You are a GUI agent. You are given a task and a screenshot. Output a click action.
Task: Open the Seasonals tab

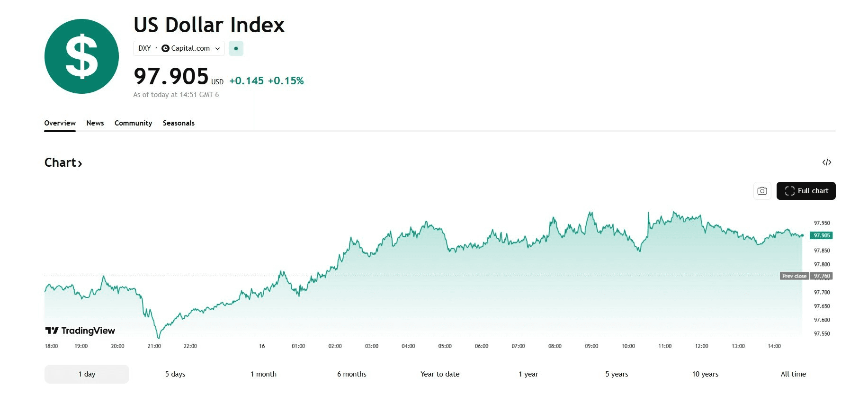tap(179, 123)
